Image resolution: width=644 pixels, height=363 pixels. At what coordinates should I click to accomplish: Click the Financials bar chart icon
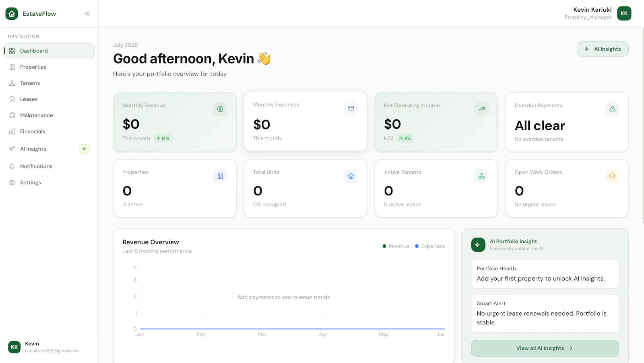point(12,131)
